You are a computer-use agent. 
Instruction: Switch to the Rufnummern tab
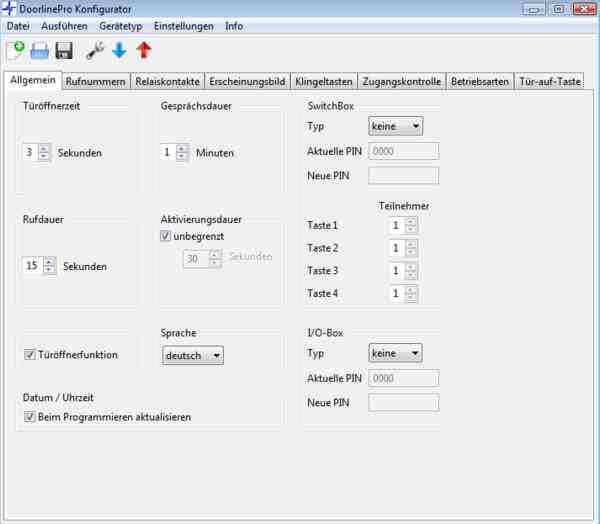click(x=96, y=82)
